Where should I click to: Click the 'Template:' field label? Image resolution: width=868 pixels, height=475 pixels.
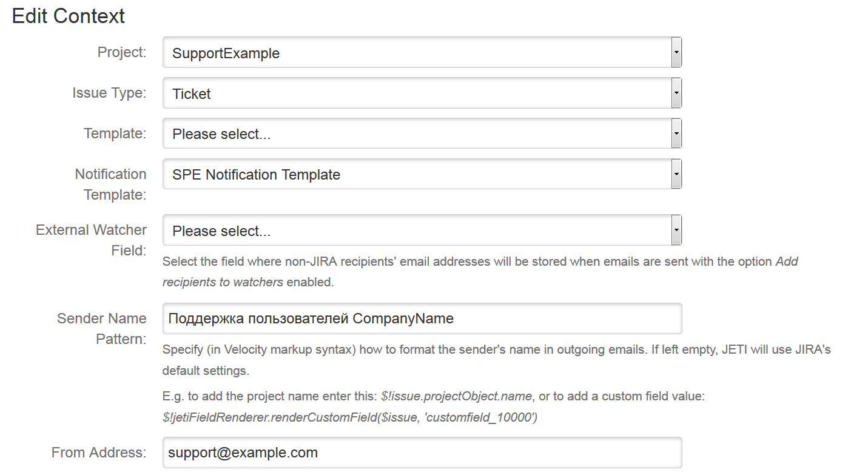point(115,133)
